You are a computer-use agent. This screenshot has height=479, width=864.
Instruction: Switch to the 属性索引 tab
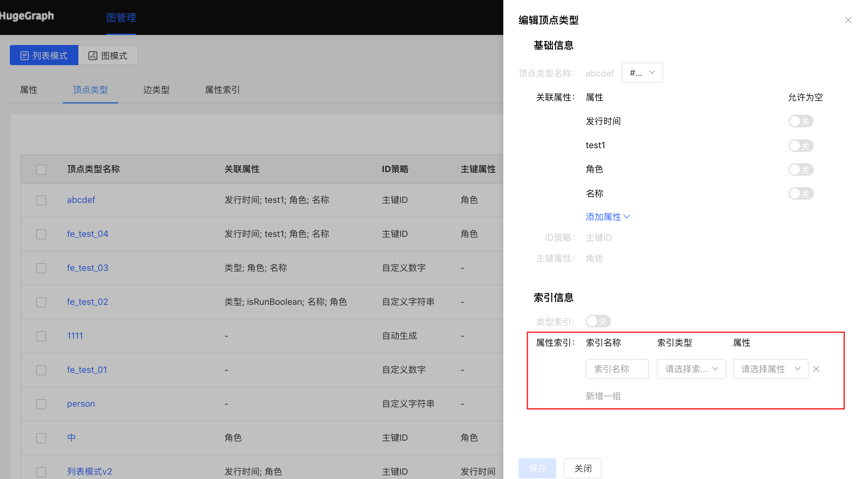coord(222,90)
